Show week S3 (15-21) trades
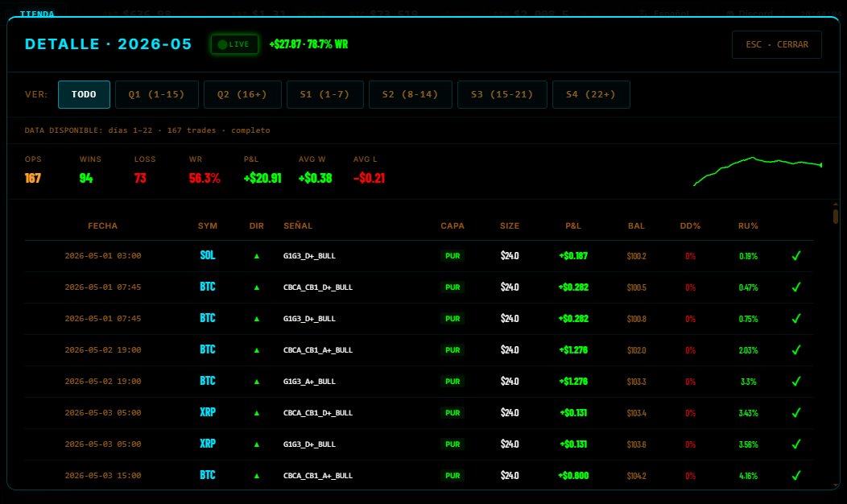 click(502, 94)
